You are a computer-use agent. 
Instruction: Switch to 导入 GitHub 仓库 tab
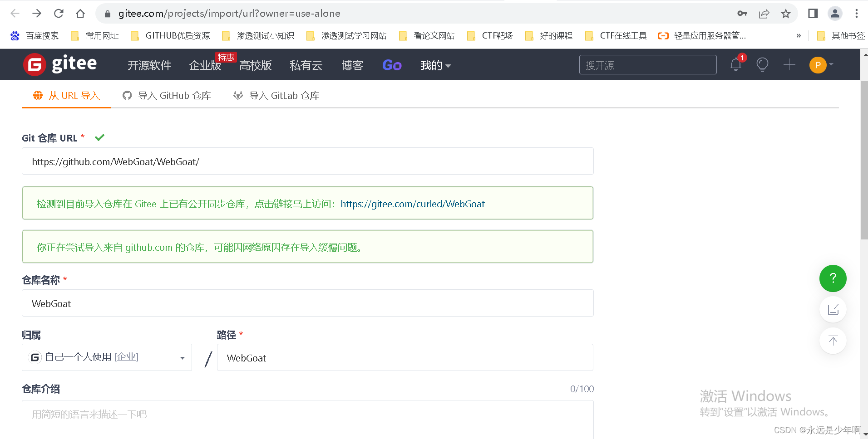point(167,96)
